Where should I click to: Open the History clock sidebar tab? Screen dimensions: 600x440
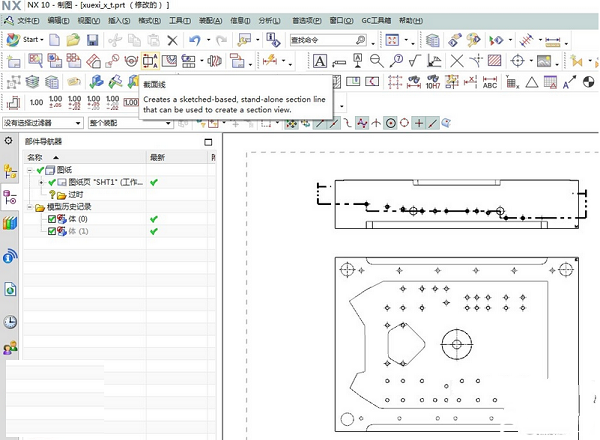(x=10, y=321)
